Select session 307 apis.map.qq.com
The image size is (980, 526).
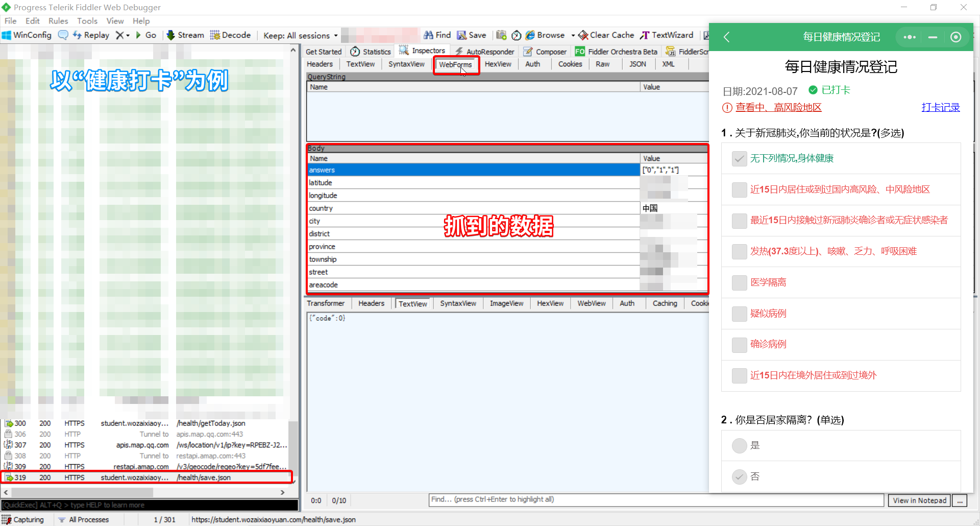145,445
